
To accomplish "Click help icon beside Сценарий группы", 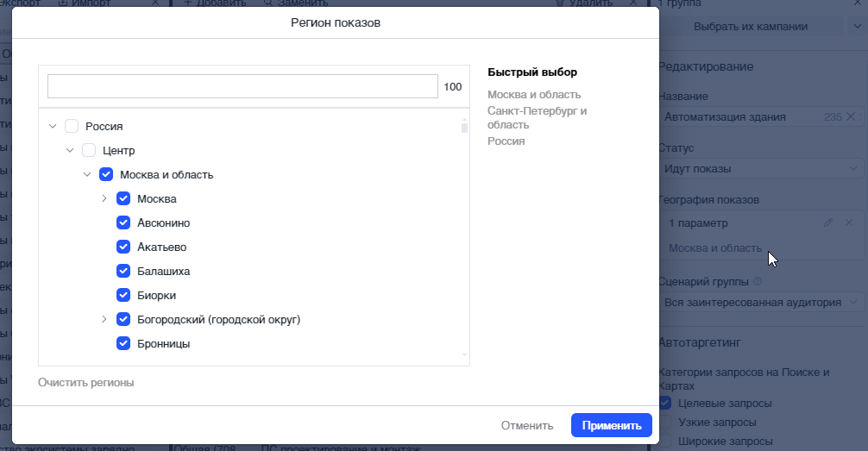I will 758,281.
